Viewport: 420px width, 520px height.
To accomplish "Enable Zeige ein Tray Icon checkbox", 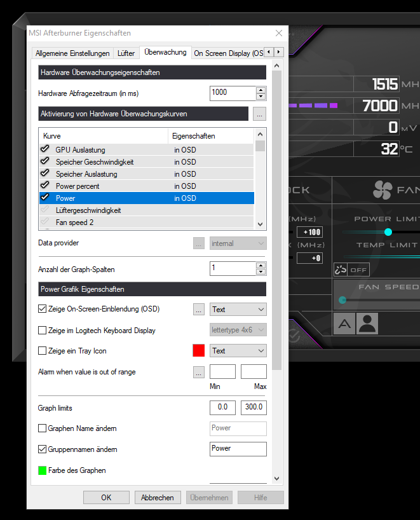I will click(x=42, y=350).
